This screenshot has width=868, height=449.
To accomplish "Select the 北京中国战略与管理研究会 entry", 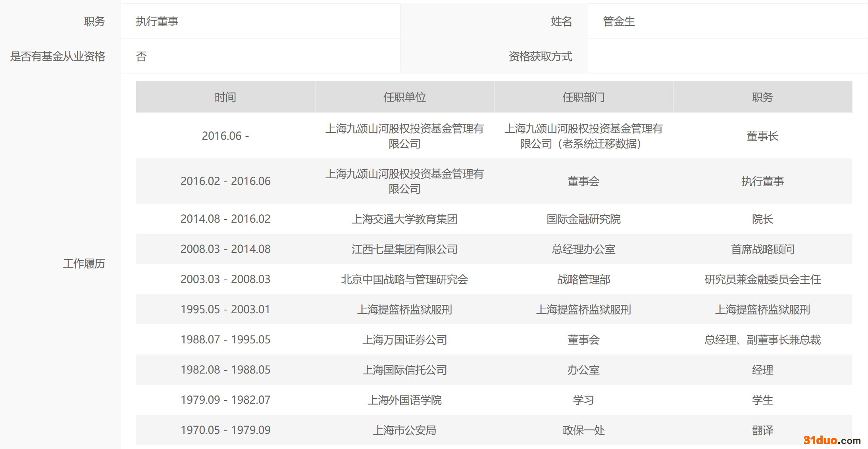I will [404, 279].
